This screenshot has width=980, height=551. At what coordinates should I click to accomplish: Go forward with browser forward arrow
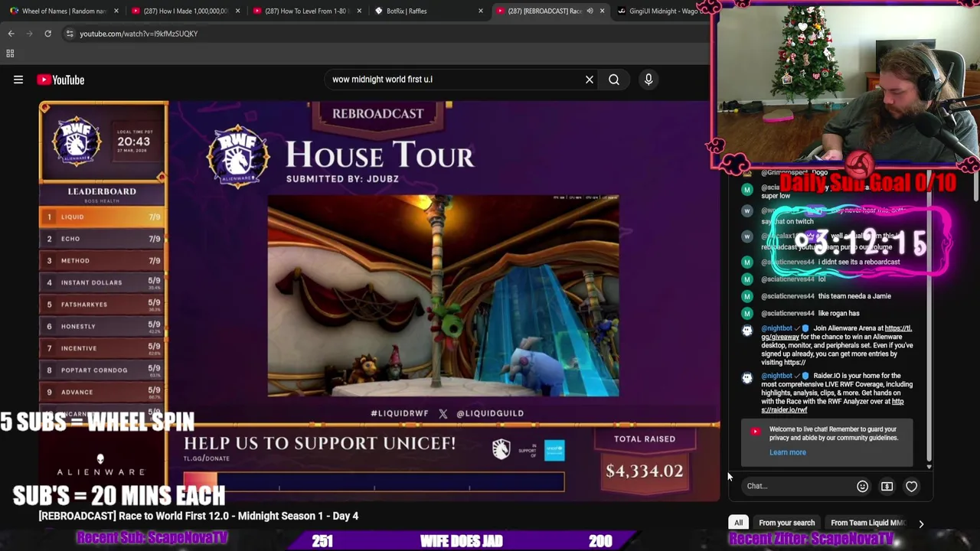click(x=29, y=34)
